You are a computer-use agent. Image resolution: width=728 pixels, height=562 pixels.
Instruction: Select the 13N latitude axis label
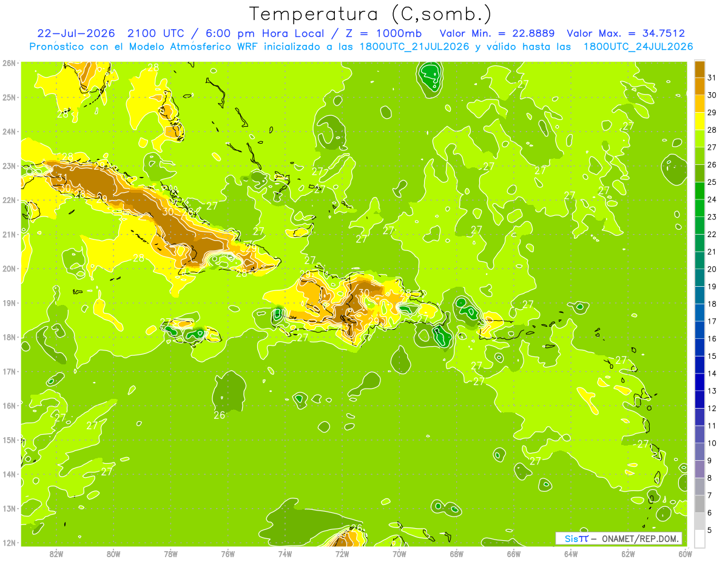click(x=8, y=508)
